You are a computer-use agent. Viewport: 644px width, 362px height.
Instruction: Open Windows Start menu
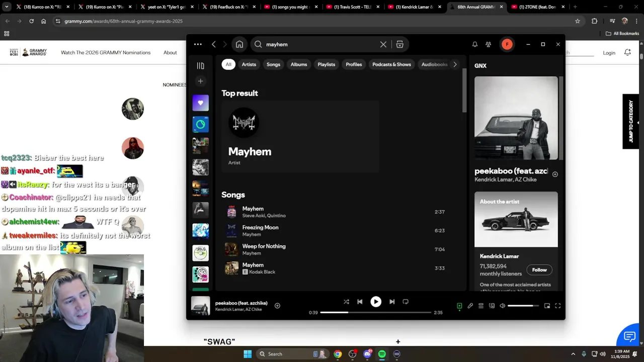click(x=248, y=354)
